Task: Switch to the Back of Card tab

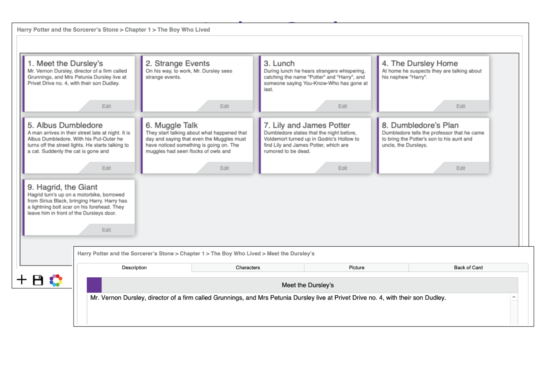Action: [x=468, y=268]
